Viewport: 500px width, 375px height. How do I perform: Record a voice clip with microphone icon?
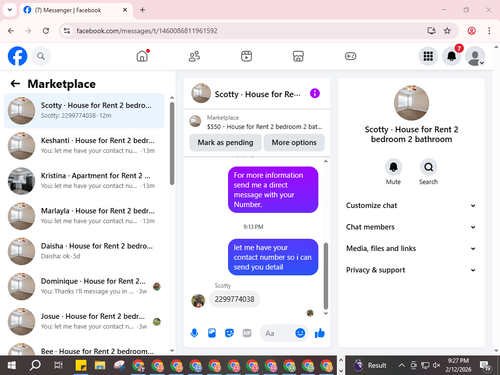194,333
